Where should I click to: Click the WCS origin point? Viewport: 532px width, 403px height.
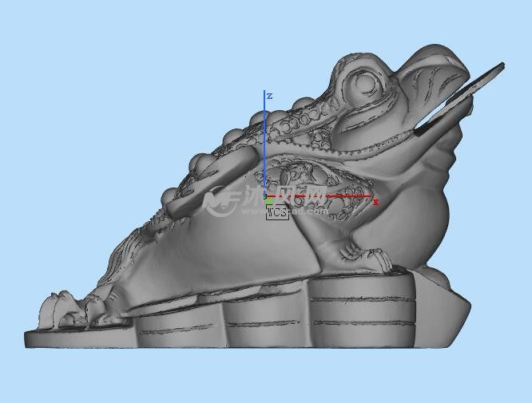(x=265, y=196)
